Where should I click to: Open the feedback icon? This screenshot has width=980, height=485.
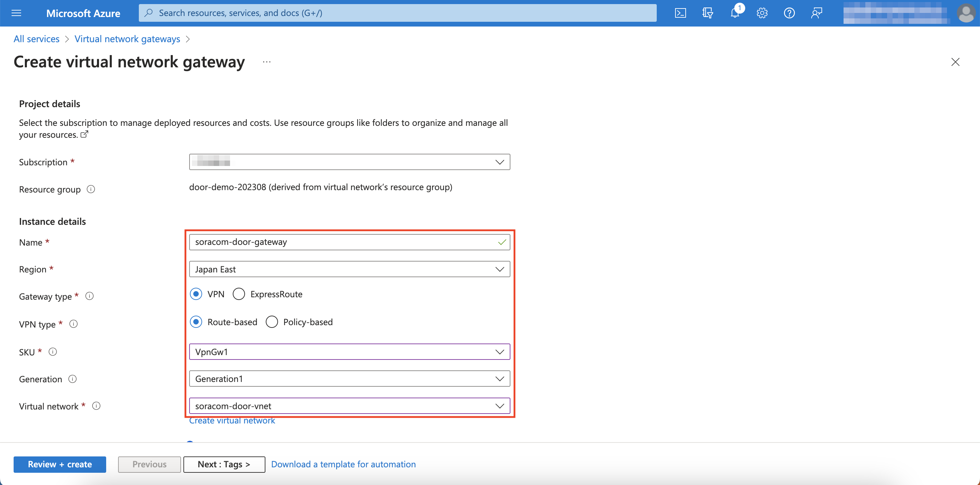(x=816, y=13)
